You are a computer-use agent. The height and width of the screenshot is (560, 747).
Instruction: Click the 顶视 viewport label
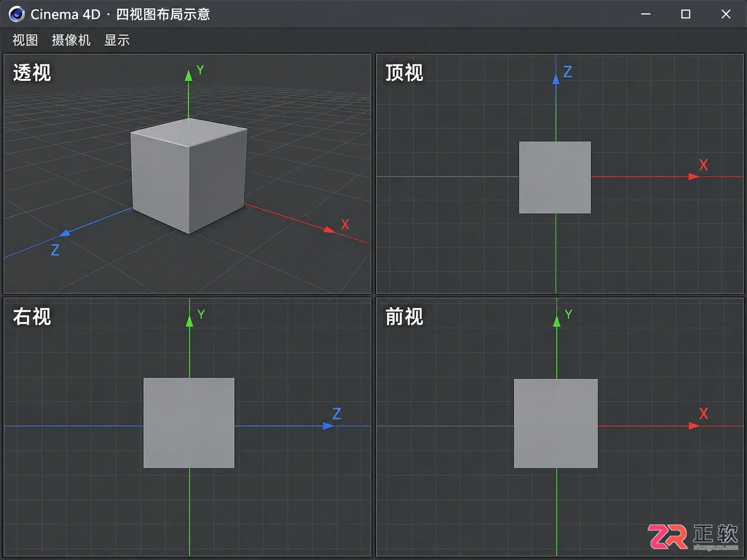pos(404,73)
